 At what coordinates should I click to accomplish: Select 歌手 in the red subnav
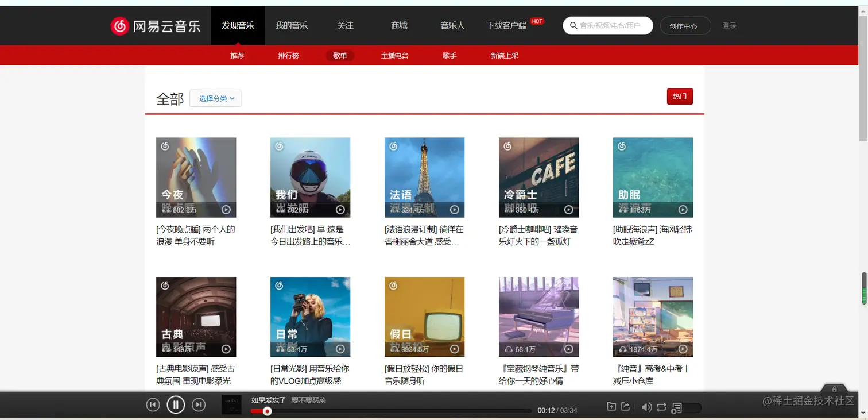(x=449, y=56)
